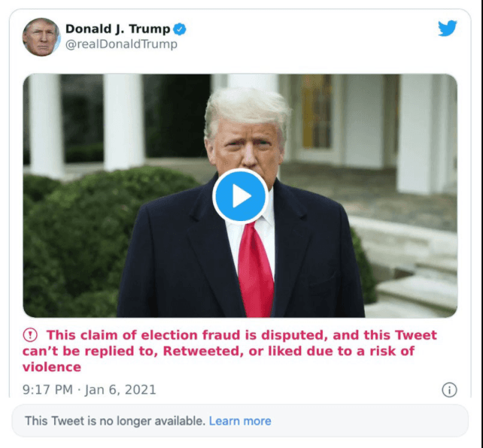
Task: Click the Jan 6, 2021 date text
Action: coord(120,390)
